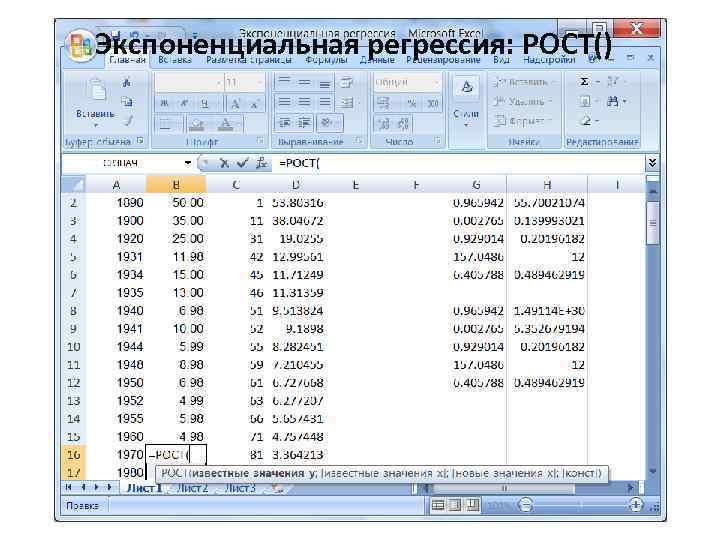Click zoom in plus button
The height and width of the screenshot is (540, 720).
(x=636, y=506)
